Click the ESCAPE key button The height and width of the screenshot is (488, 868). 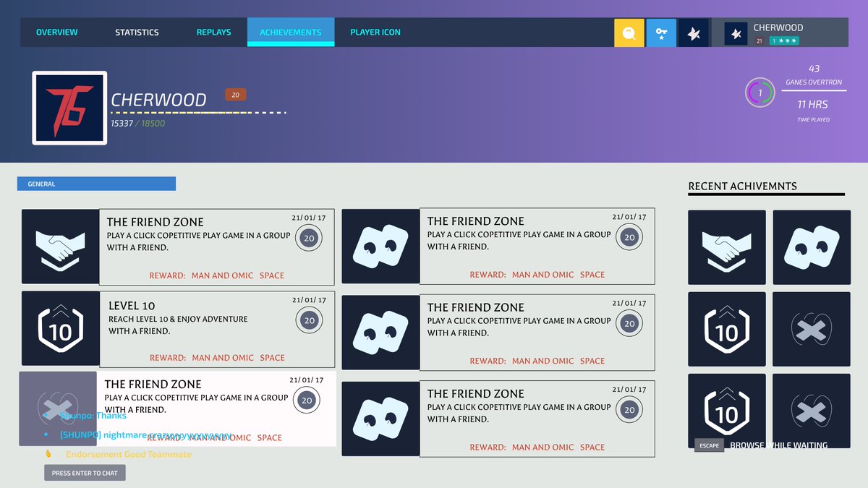pos(709,445)
